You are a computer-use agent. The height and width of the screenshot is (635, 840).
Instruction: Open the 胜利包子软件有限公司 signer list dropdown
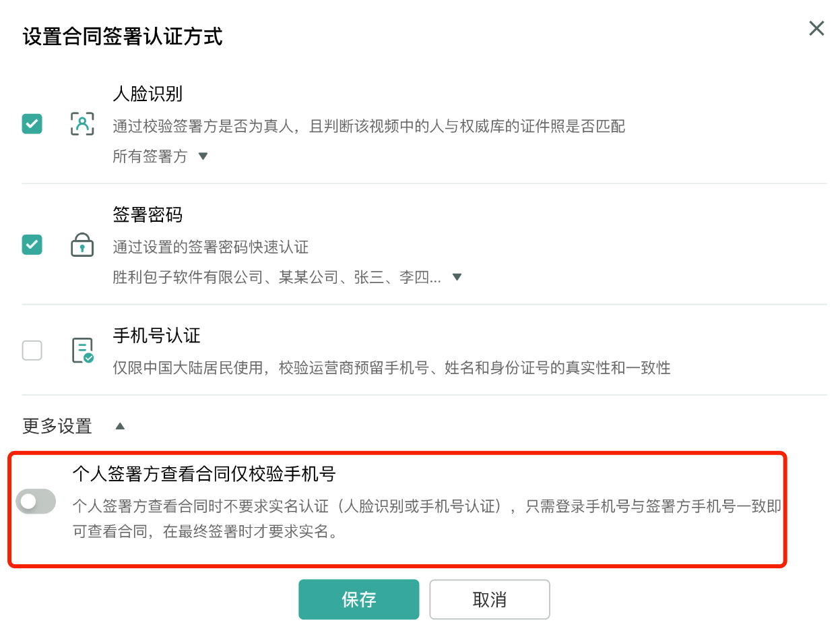click(288, 277)
